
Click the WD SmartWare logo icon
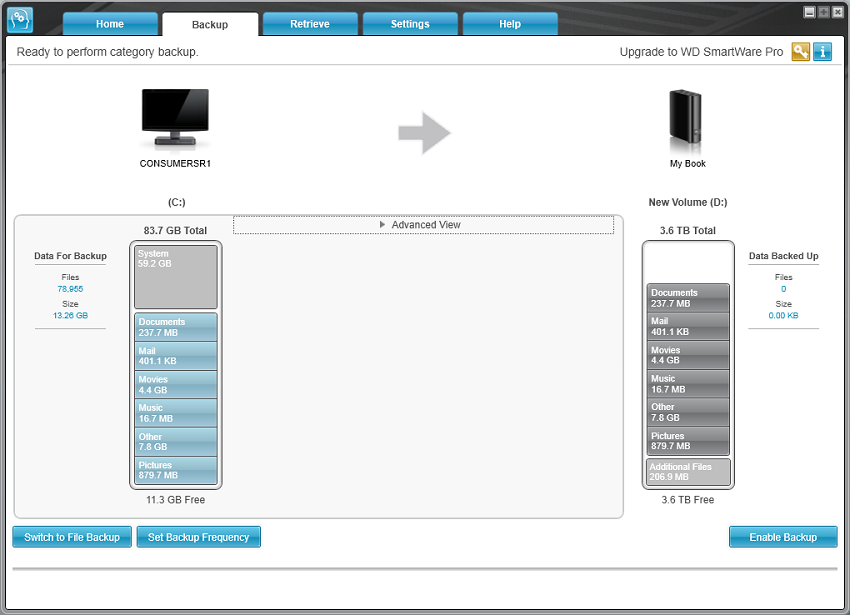tap(20, 20)
